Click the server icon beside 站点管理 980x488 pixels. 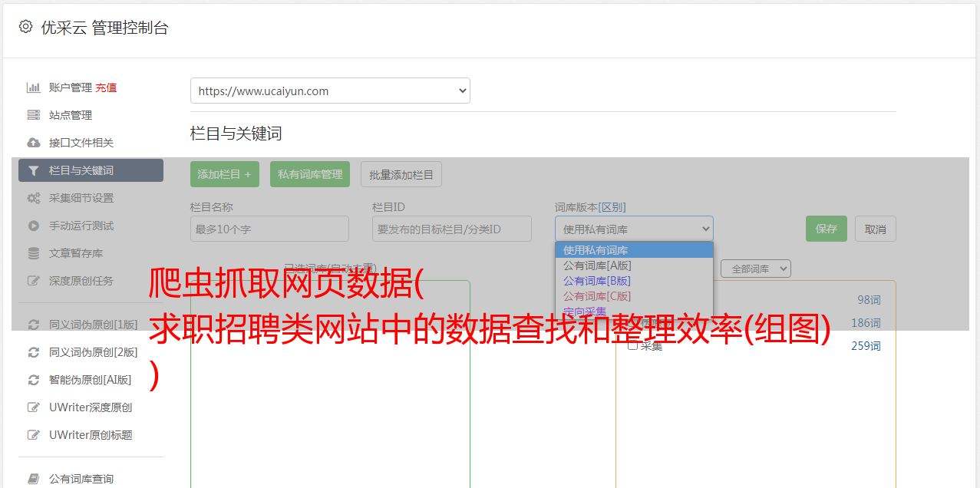tap(33, 115)
